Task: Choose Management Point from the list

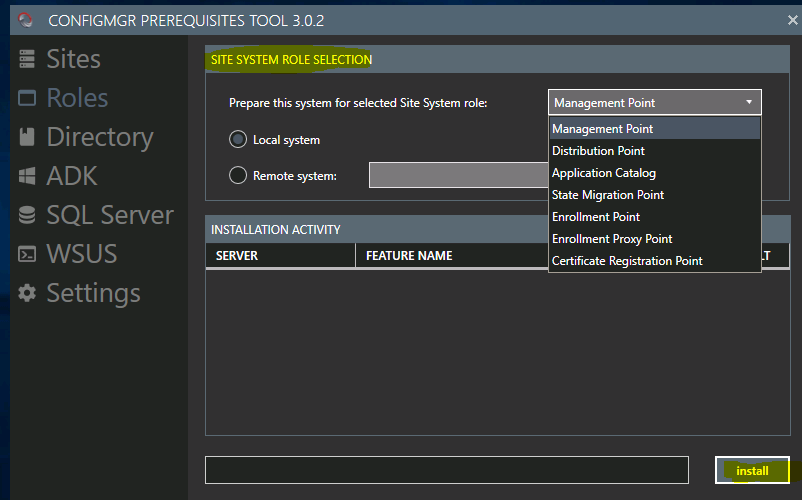Action: [x=655, y=129]
